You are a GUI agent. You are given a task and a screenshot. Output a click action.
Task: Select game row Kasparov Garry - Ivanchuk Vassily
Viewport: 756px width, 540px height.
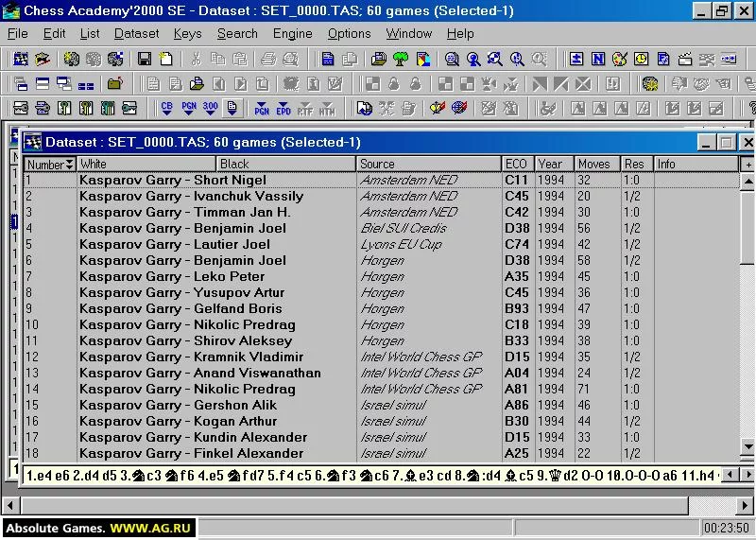pyautogui.click(x=382, y=196)
